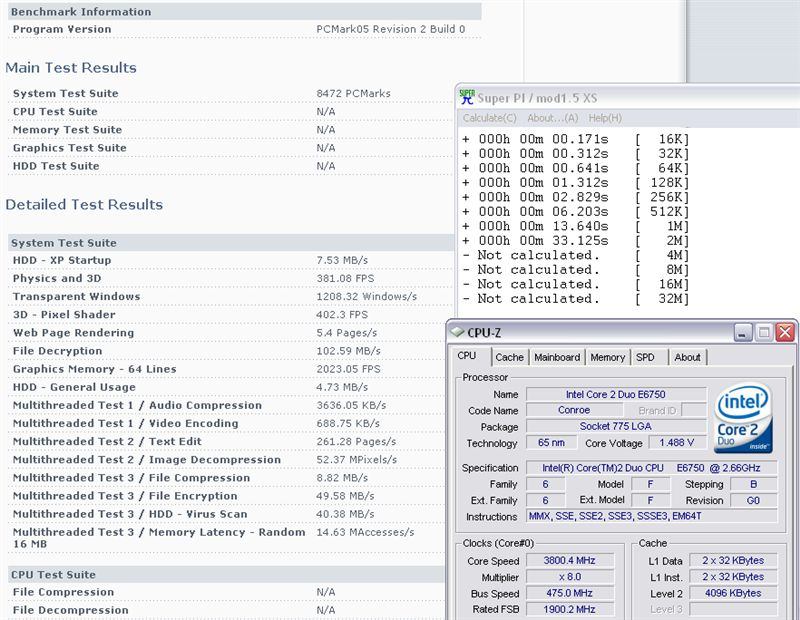The image size is (800, 620).
Task: Minimize the CPU-Z window
Action: point(743,333)
